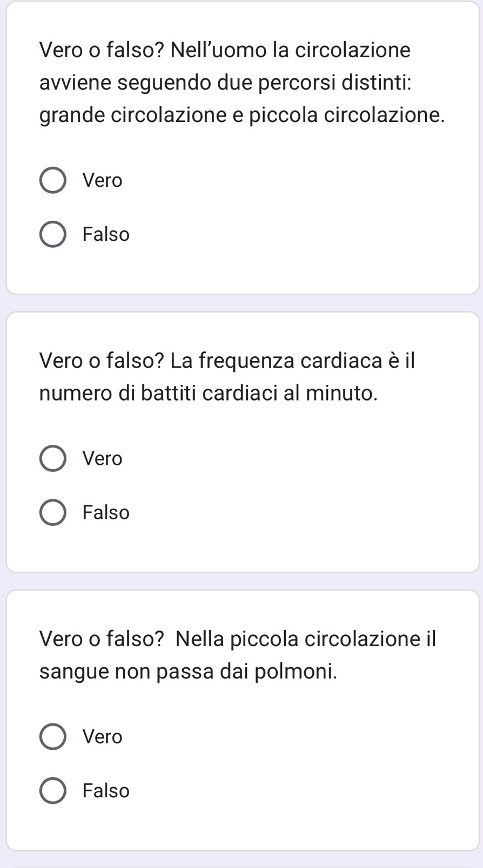
Task: Click 'Vero' label text under grande circolazione question
Action: pos(103,180)
